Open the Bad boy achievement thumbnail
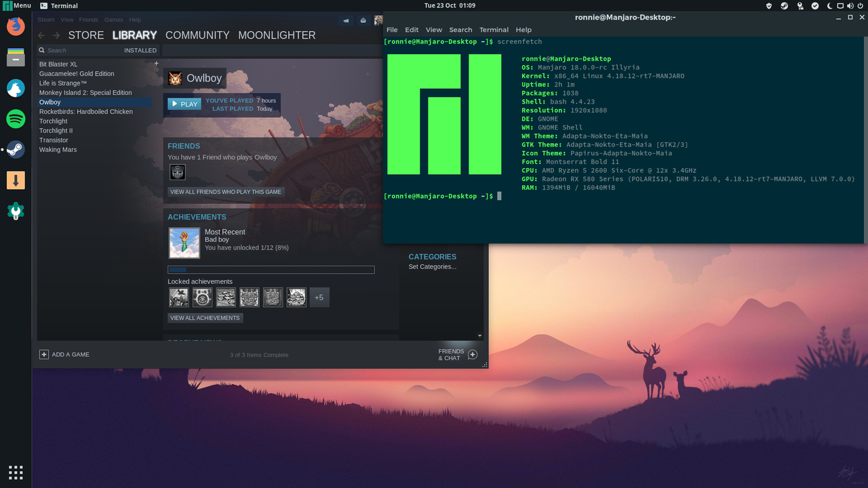The width and height of the screenshot is (868, 488). point(184,243)
